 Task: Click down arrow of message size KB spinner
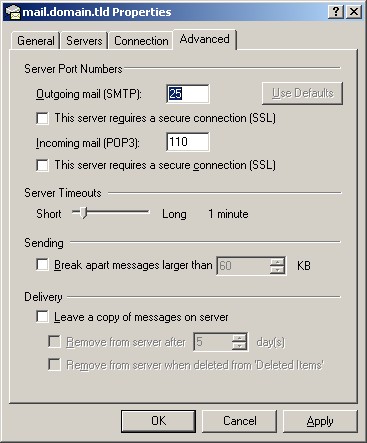pos(277,270)
